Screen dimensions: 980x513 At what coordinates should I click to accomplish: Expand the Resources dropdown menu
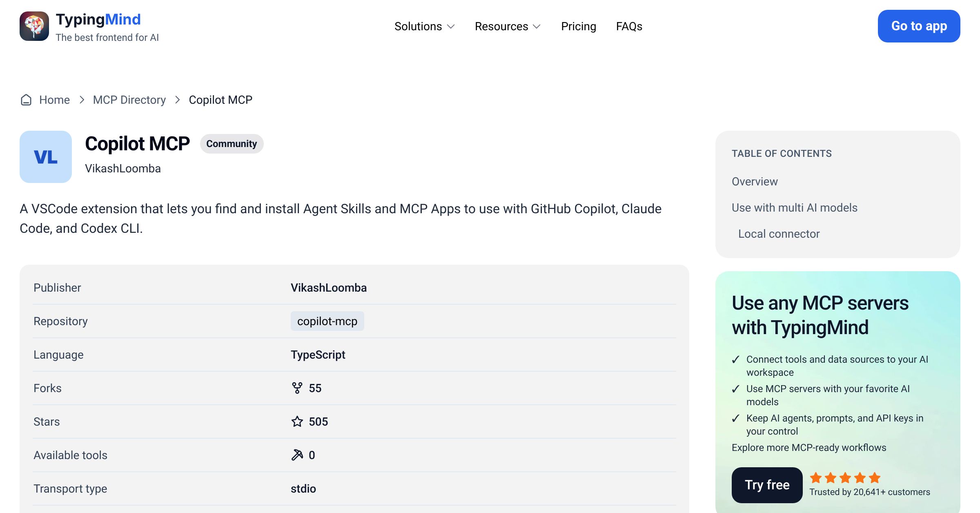(x=508, y=26)
